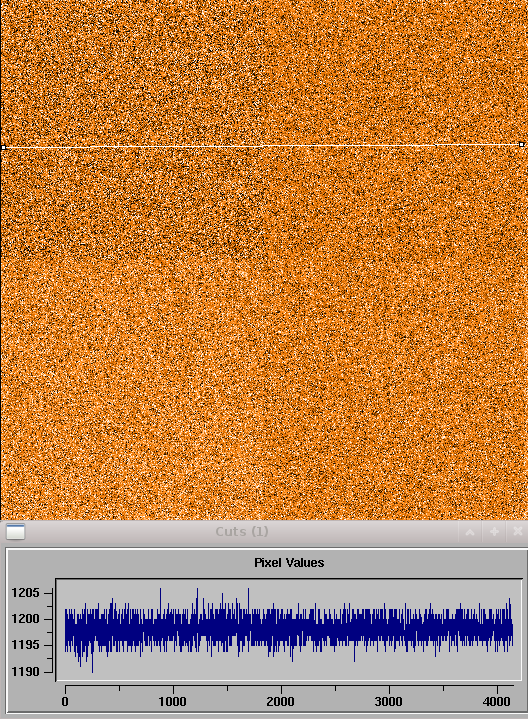Click the shade (up arrow) titlebar button
This screenshot has height=719, width=528.
click(x=470, y=532)
